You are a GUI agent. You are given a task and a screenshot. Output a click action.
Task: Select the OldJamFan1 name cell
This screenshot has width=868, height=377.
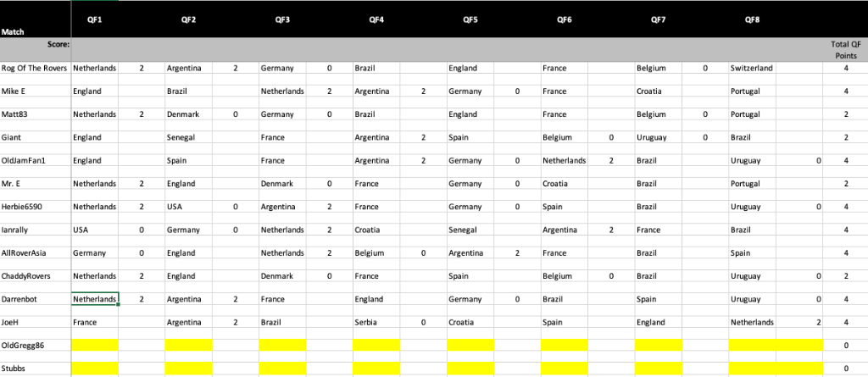pyautogui.click(x=36, y=161)
